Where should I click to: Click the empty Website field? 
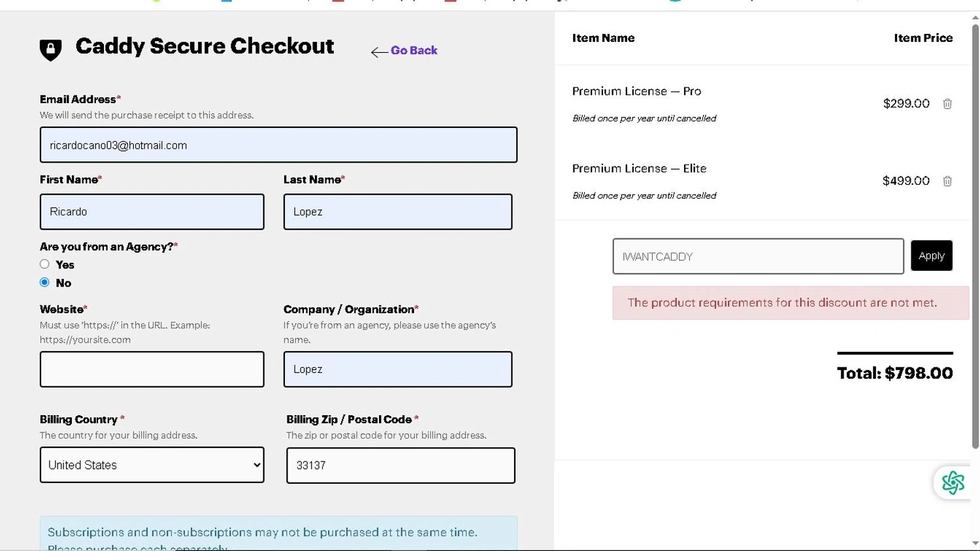click(x=152, y=370)
